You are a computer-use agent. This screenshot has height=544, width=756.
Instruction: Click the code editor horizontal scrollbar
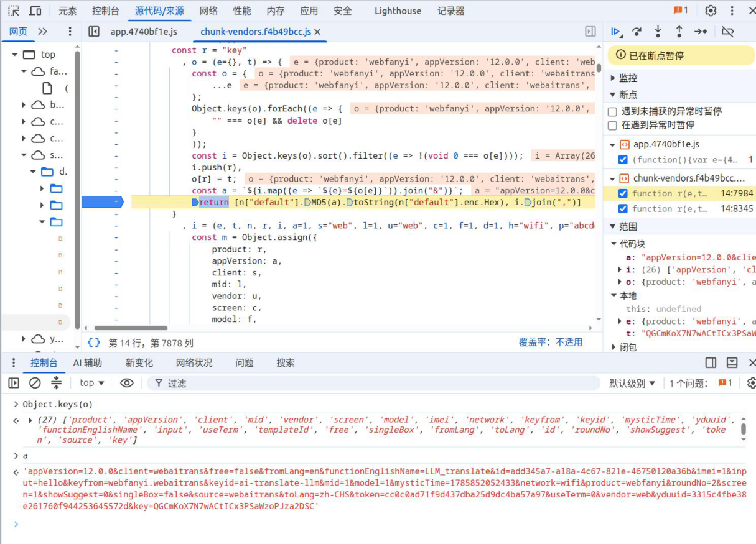click(x=131, y=328)
